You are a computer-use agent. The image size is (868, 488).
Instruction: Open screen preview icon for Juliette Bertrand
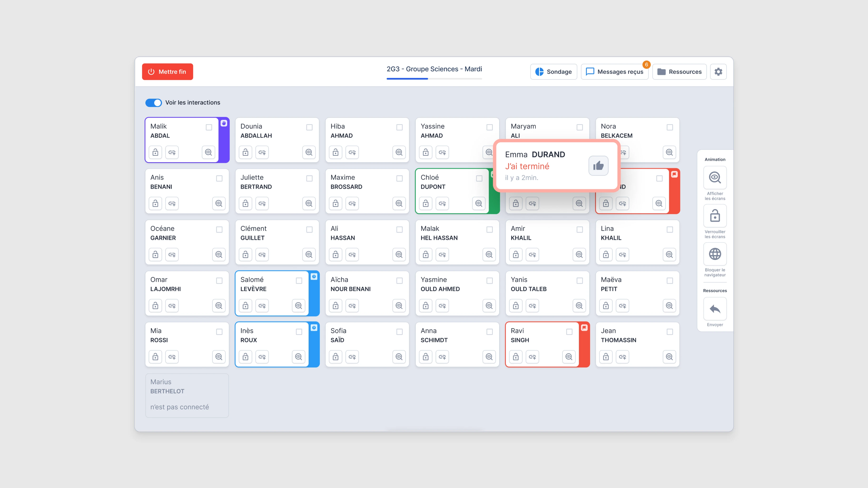[309, 203]
